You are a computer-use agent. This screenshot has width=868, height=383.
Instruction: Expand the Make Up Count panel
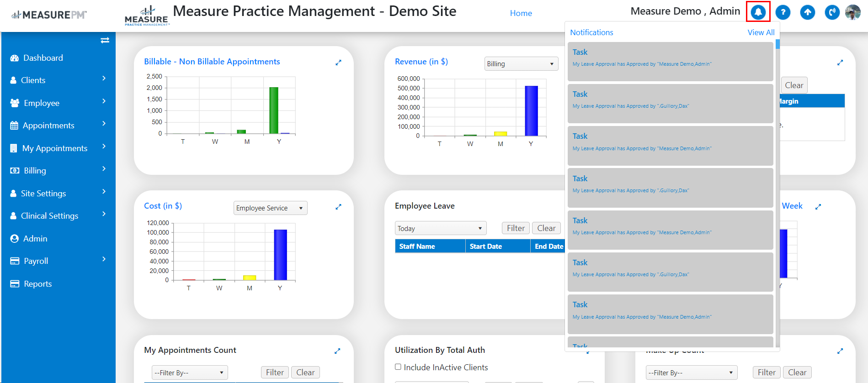pos(840,351)
